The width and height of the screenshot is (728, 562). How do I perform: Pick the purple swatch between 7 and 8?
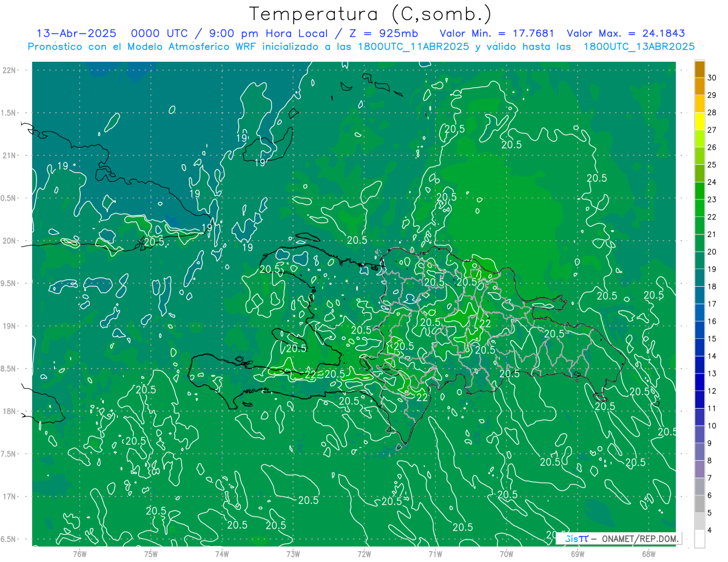699,469
